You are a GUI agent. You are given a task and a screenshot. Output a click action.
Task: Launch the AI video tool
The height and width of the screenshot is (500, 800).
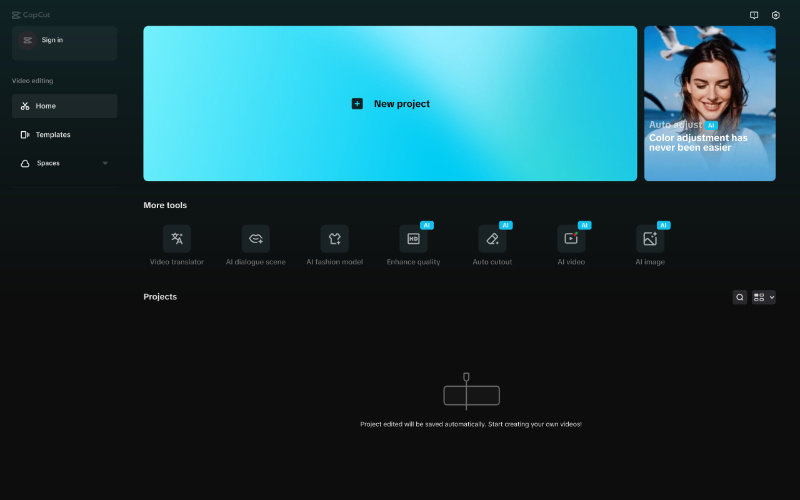coord(571,238)
